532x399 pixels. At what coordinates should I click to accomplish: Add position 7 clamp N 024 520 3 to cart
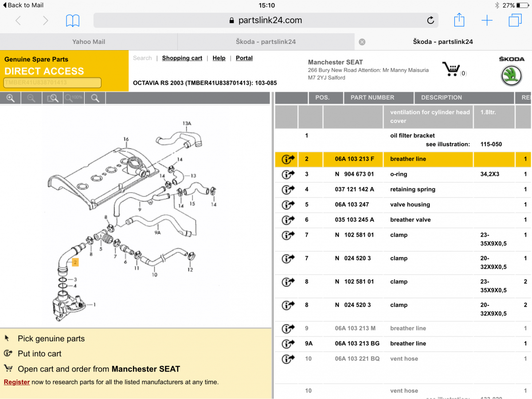[x=288, y=258]
